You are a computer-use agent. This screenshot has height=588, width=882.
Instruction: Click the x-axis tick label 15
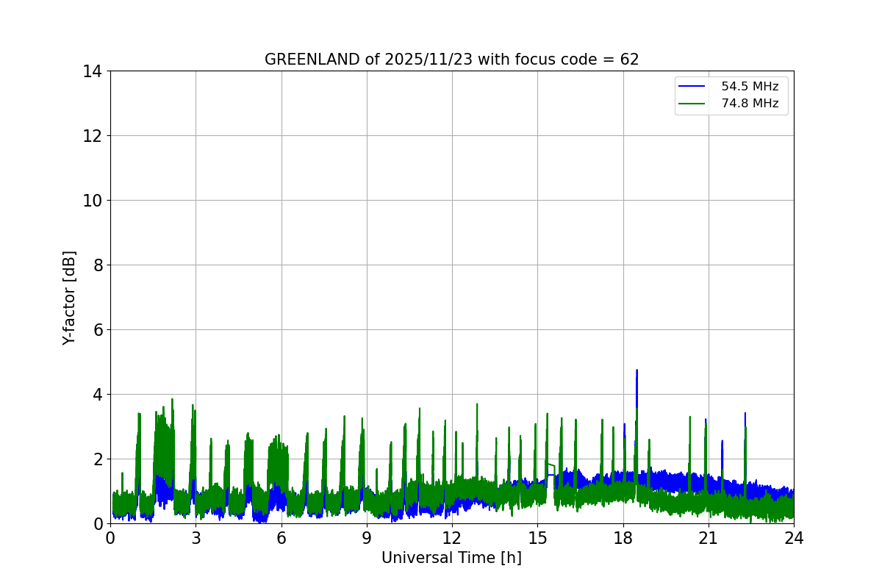coord(537,538)
